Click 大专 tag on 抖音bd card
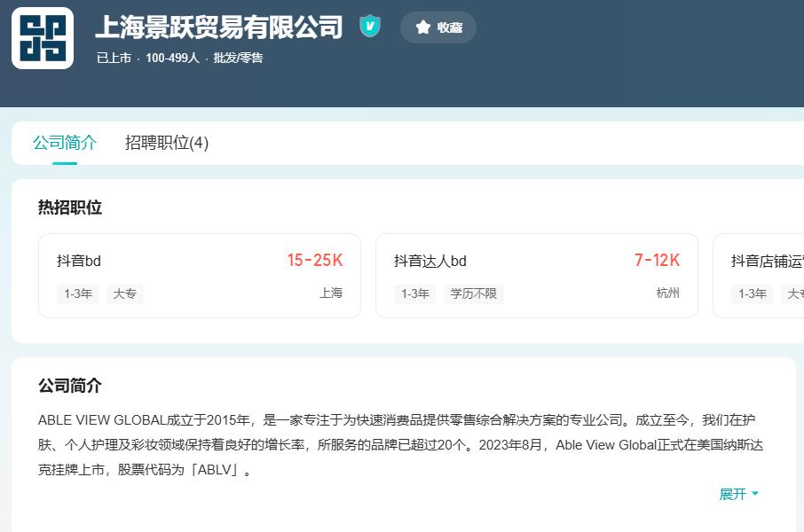This screenshot has width=804, height=532. pyautogui.click(x=124, y=293)
